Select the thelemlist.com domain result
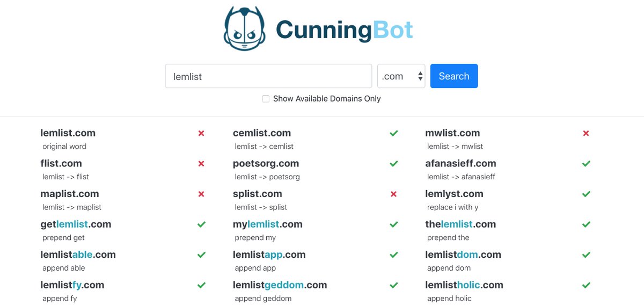Viewport: 644px width, 305px height. pyautogui.click(x=460, y=224)
